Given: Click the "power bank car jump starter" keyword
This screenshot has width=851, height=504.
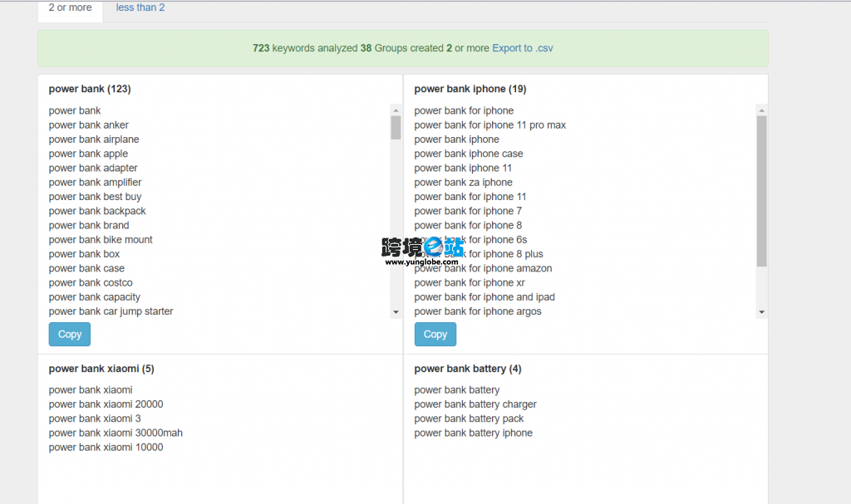Looking at the screenshot, I should 111,311.
